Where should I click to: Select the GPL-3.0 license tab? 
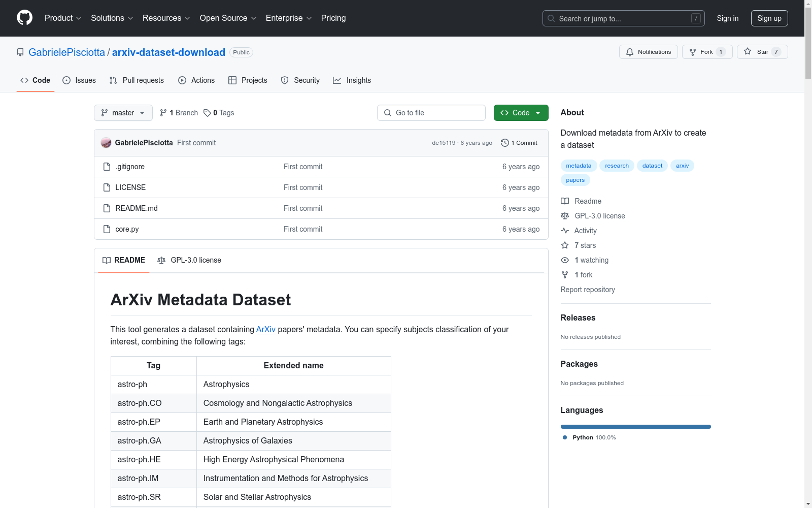pyautogui.click(x=189, y=260)
